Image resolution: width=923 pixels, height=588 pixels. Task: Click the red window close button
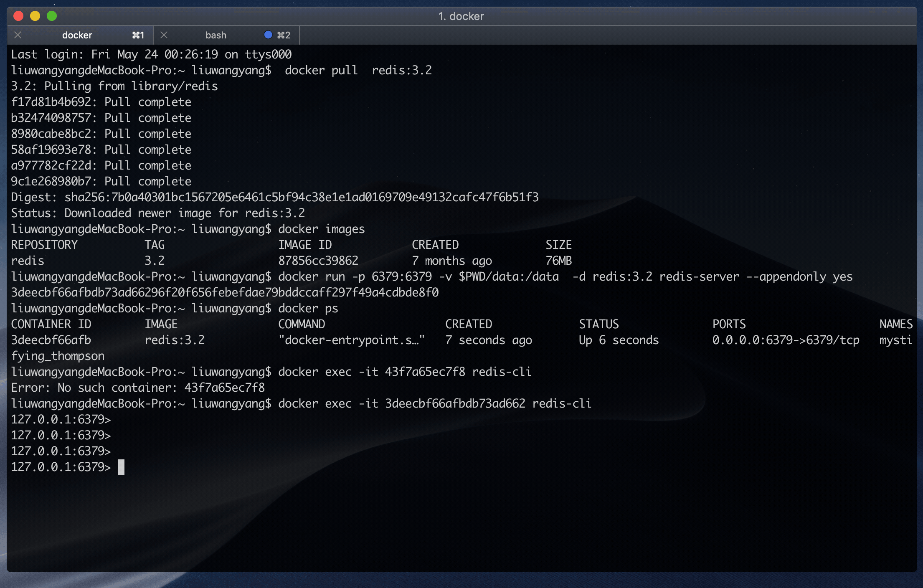coord(18,16)
